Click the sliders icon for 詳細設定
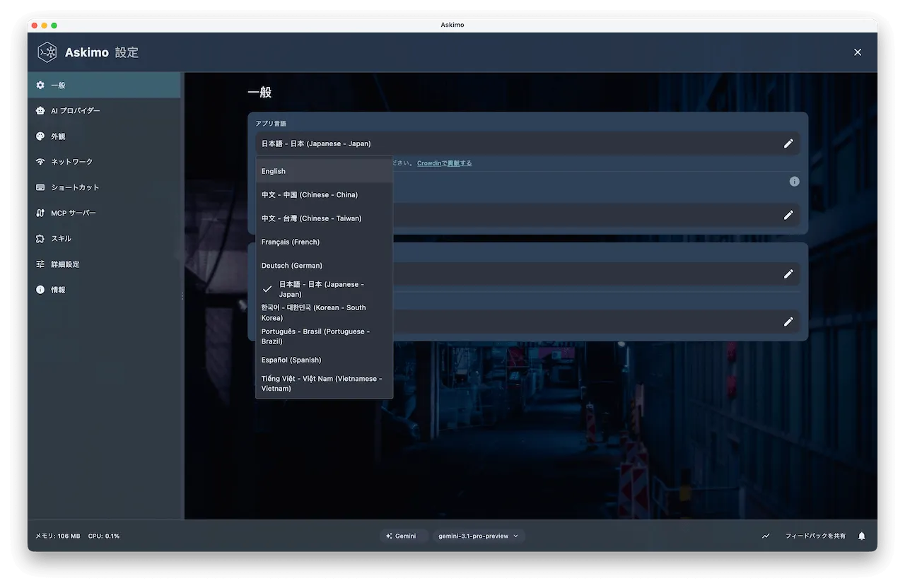The image size is (905, 588). click(x=40, y=264)
